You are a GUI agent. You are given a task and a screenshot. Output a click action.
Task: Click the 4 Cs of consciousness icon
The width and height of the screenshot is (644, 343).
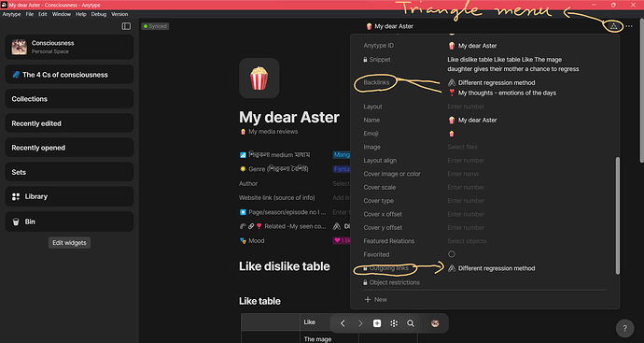coord(16,75)
